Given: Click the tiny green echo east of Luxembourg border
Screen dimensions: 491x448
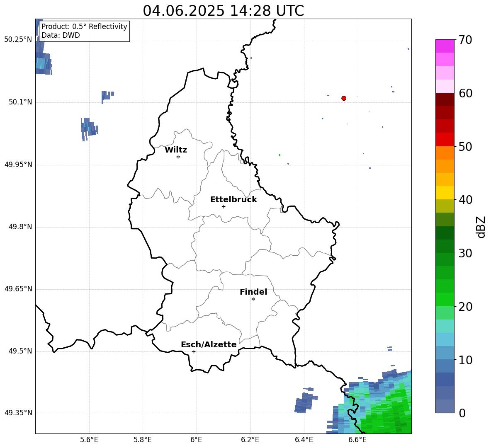Looking at the screenshot, I should 280,155.
